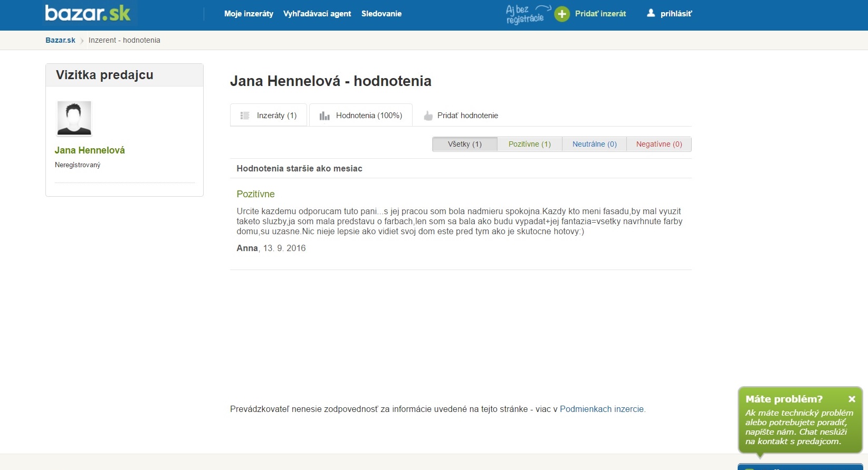
Task: Show Všetky (1) ratings filter
Action: [x=464, y=144]
